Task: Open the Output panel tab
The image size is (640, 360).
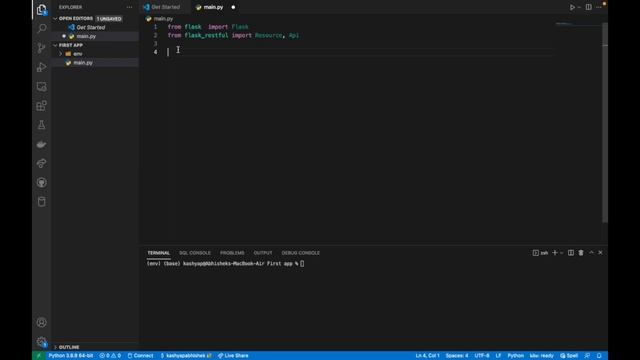Action: tap(263, 253)
